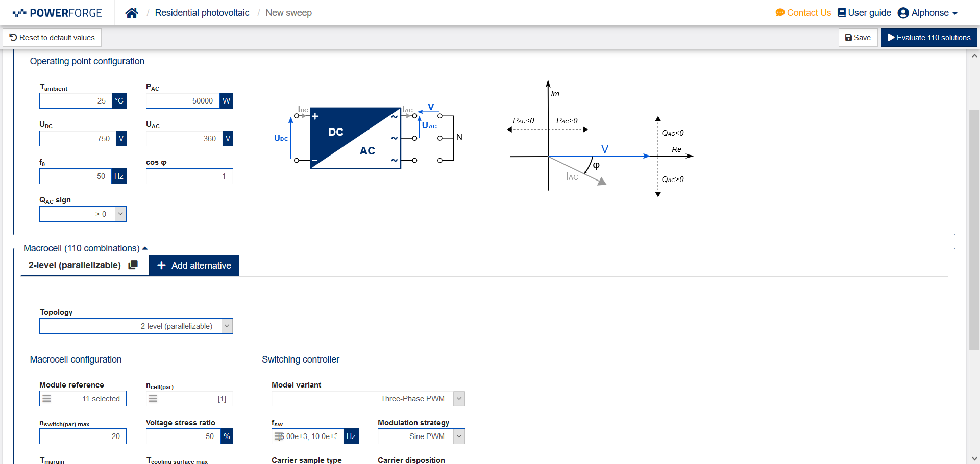Click the Contact Us link
The width and height of the screenshot is (980, 464).
coord(803,13)
